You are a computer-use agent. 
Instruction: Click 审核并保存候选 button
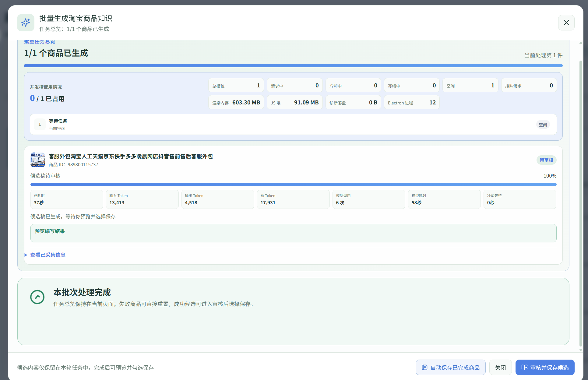click(545, 368)
